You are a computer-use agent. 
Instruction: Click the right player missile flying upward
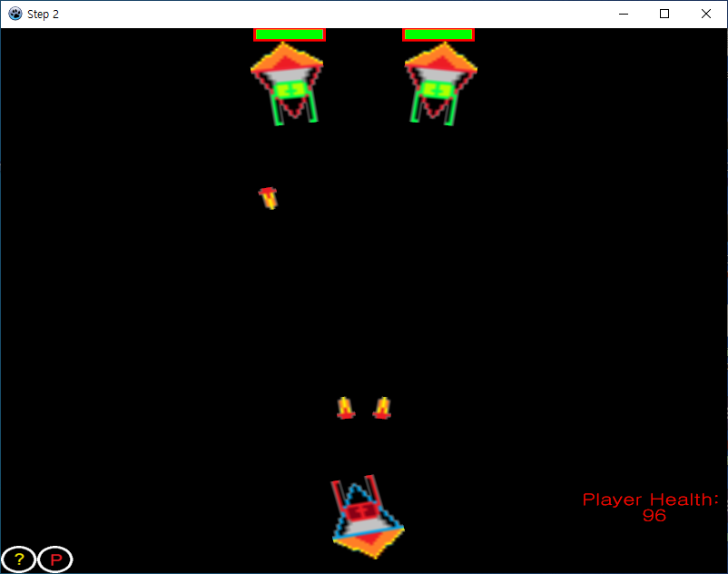pyautogui.click(x=382, y=408)
